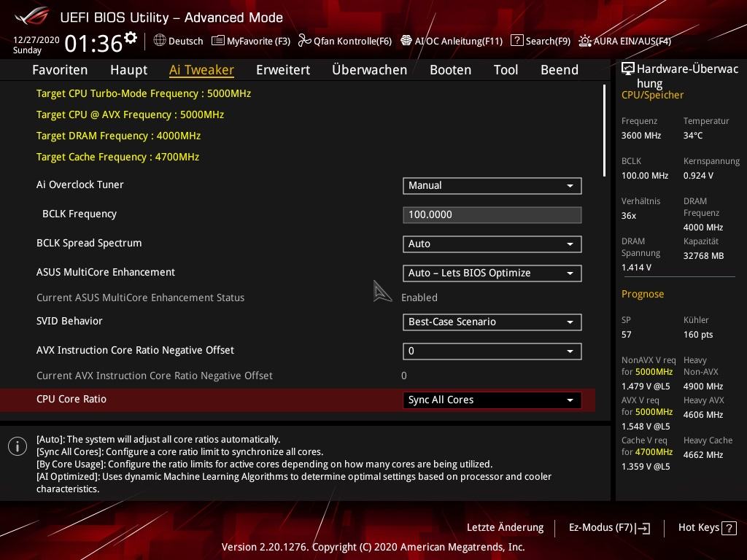Open the Favoriten tab
This screenshot has width=747, height=560.
coord(60,69)
